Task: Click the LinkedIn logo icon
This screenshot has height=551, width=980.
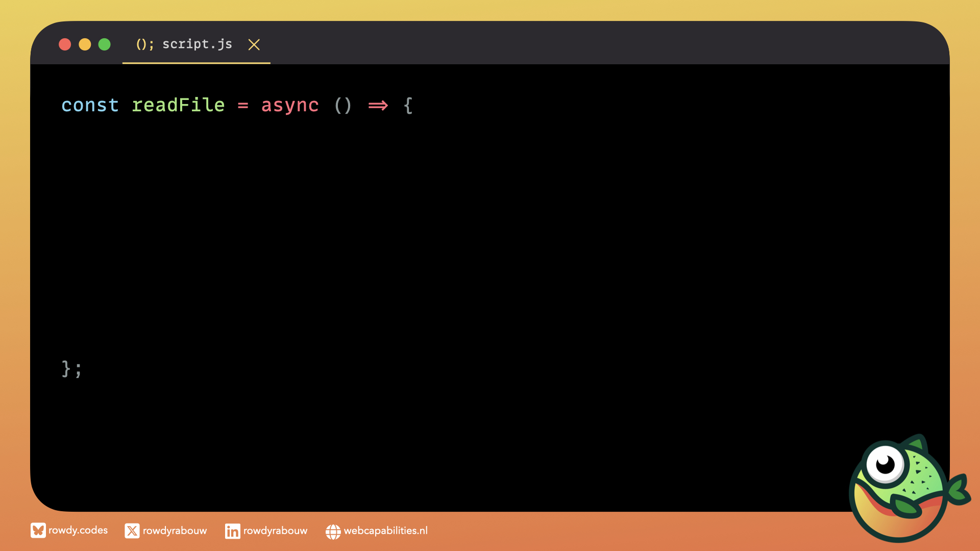Action: pos(232,531)
